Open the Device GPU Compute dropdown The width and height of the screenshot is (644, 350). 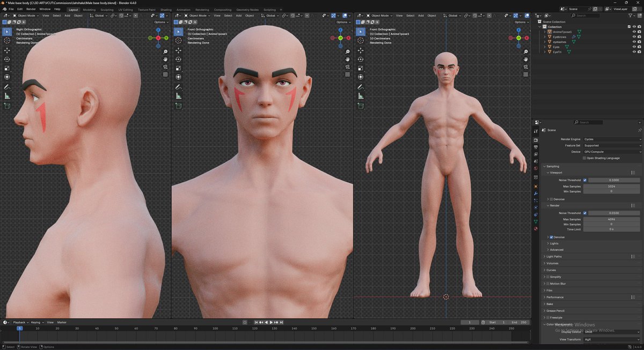(x=612, y=152)
